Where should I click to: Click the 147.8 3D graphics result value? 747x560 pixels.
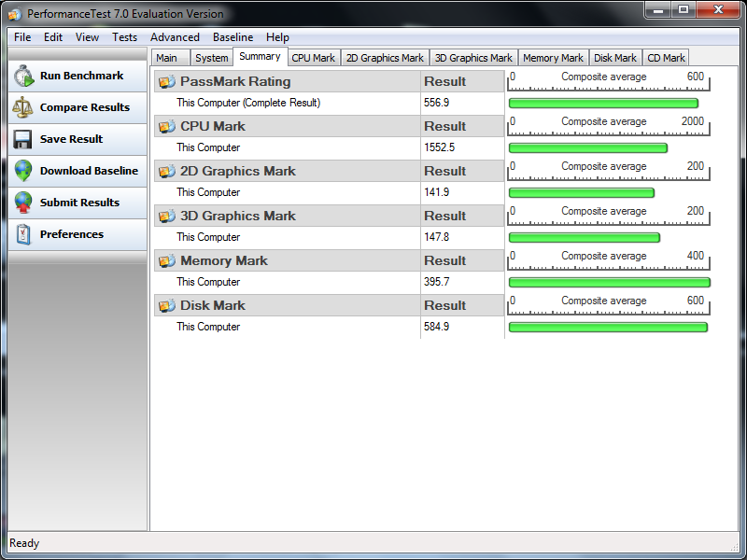pyautogui.click(x=436, y=237)
